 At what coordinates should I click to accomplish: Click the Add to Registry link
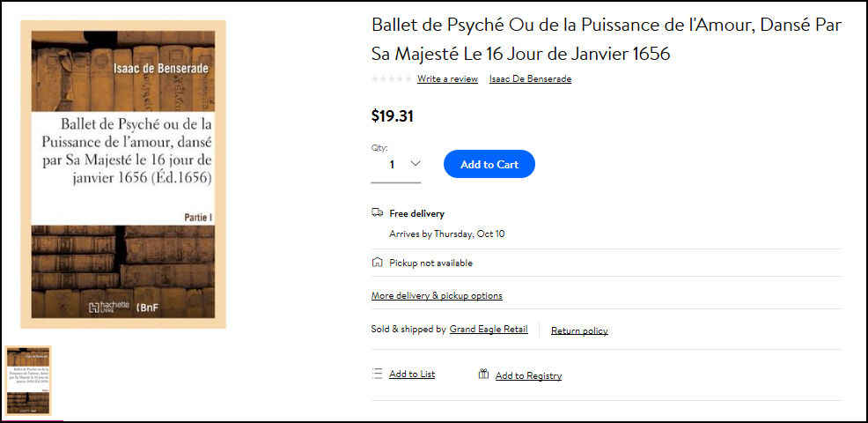529,376
